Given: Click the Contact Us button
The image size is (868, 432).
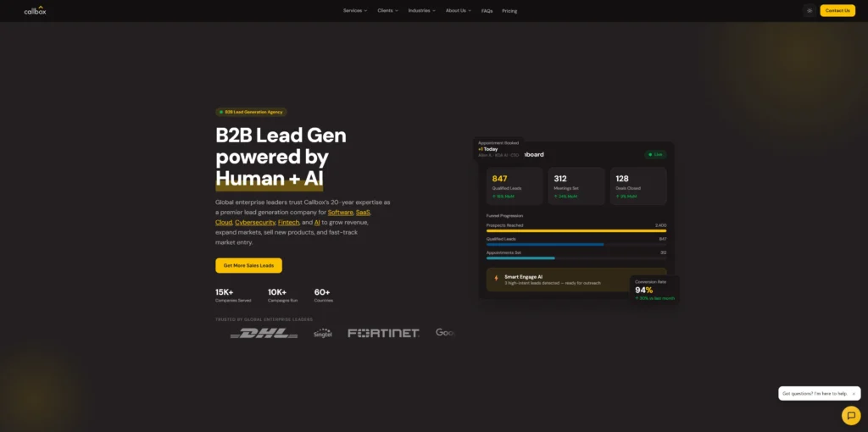Looking at the screenshot, I should (x=837, y=10).
